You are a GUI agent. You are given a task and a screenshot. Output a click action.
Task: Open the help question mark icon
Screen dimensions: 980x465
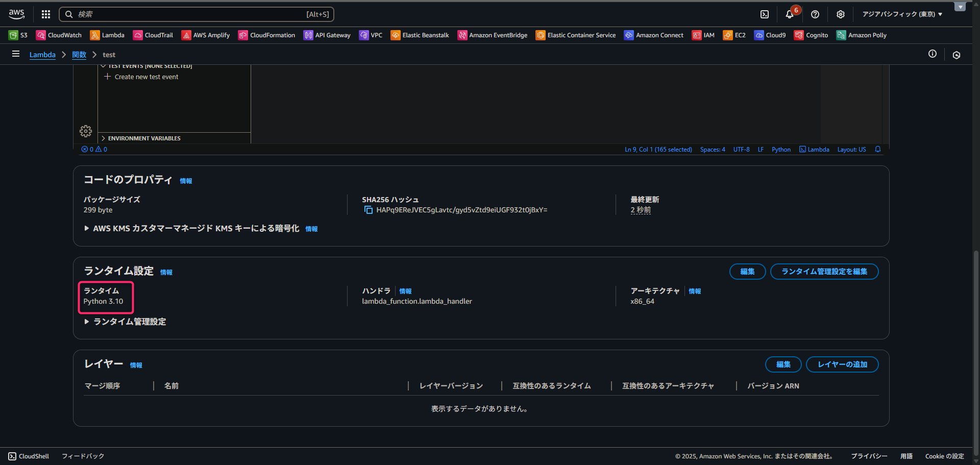(815, 14)
